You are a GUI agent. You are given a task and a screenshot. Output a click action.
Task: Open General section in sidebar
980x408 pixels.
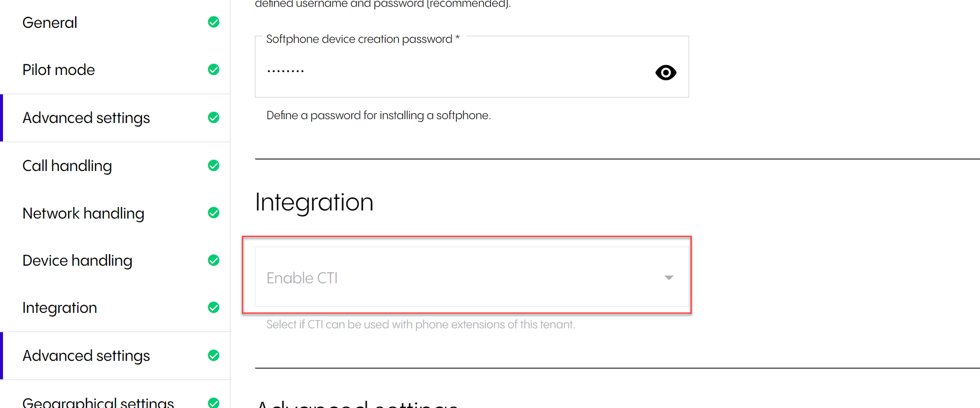(x=50, y=23)
